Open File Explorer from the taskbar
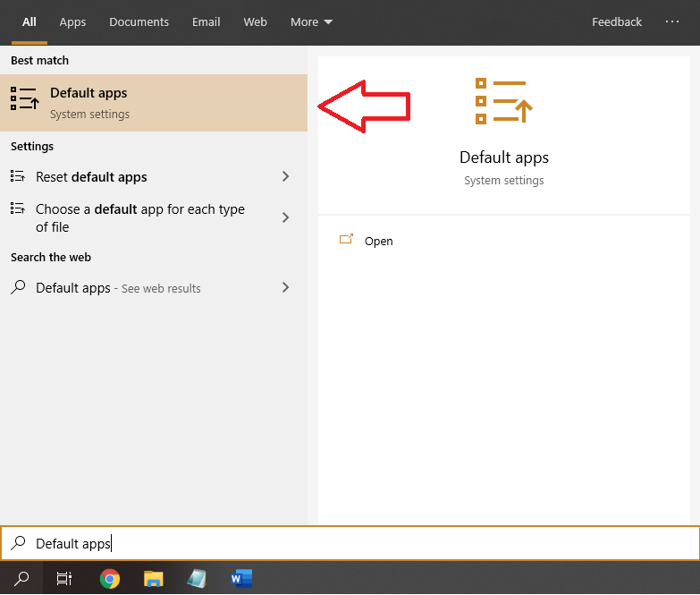 [154, 579]
